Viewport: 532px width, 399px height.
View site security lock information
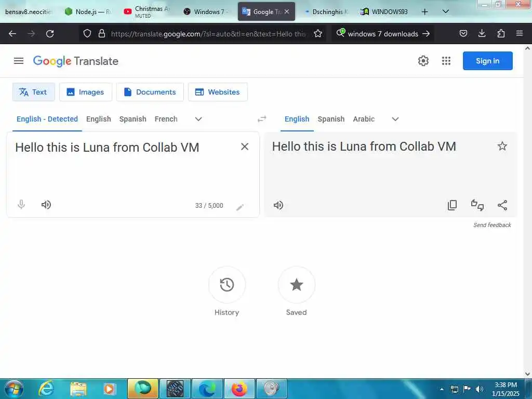(101, 34)
